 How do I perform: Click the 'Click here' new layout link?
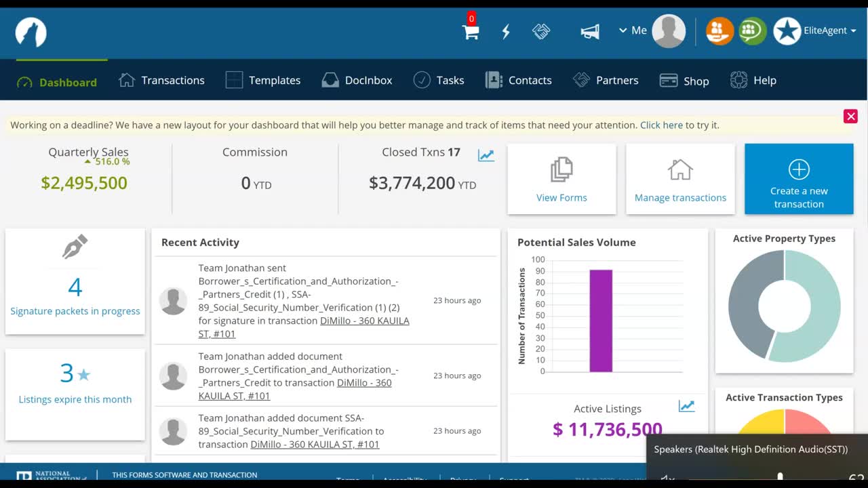(x=661, y=125)
